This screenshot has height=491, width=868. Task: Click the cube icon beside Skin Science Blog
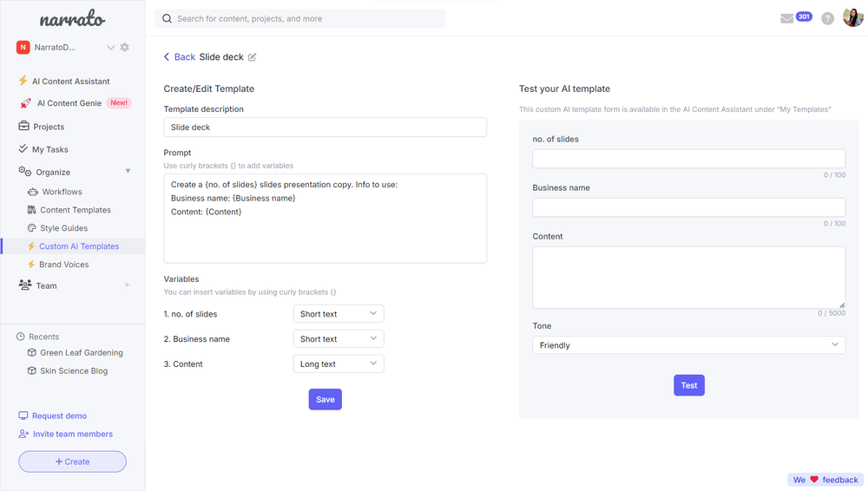point(31,371)
